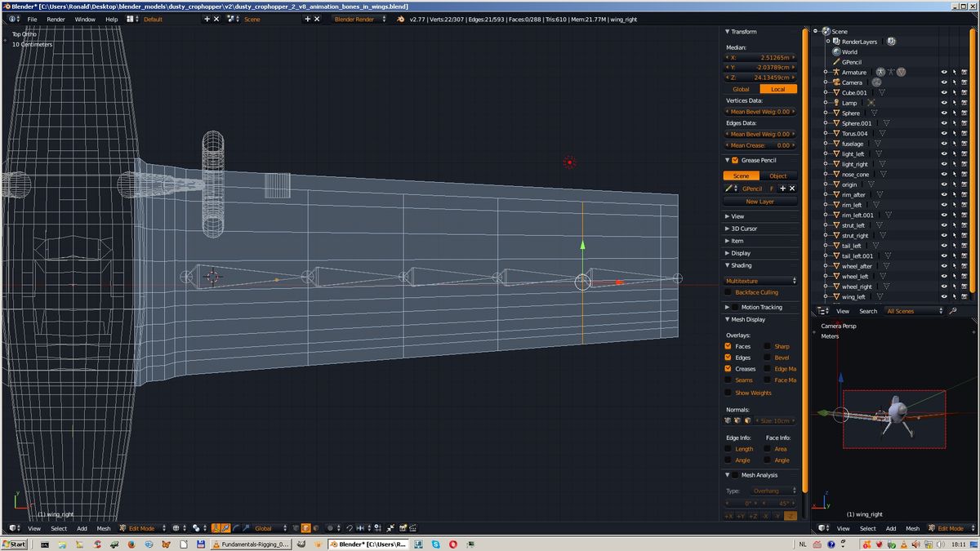Uncheck the Faces overlay checkbox
This screenshot has height=551, width=980.
728,346
